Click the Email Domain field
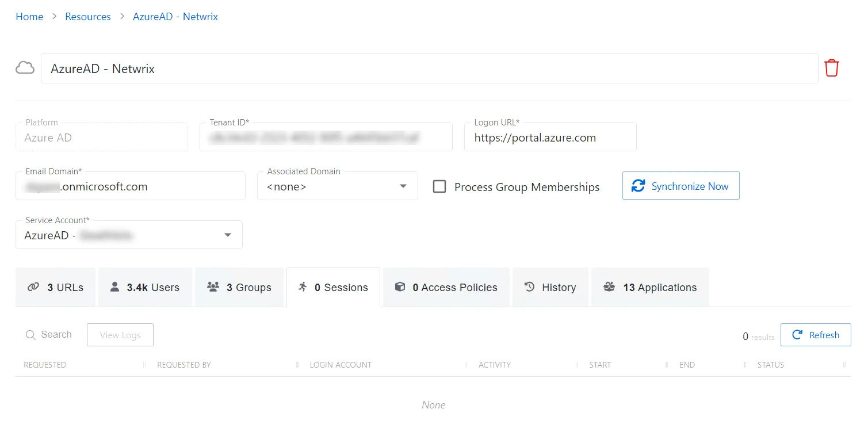The height and width of the screenshot is (428, 868). [131, 186]
